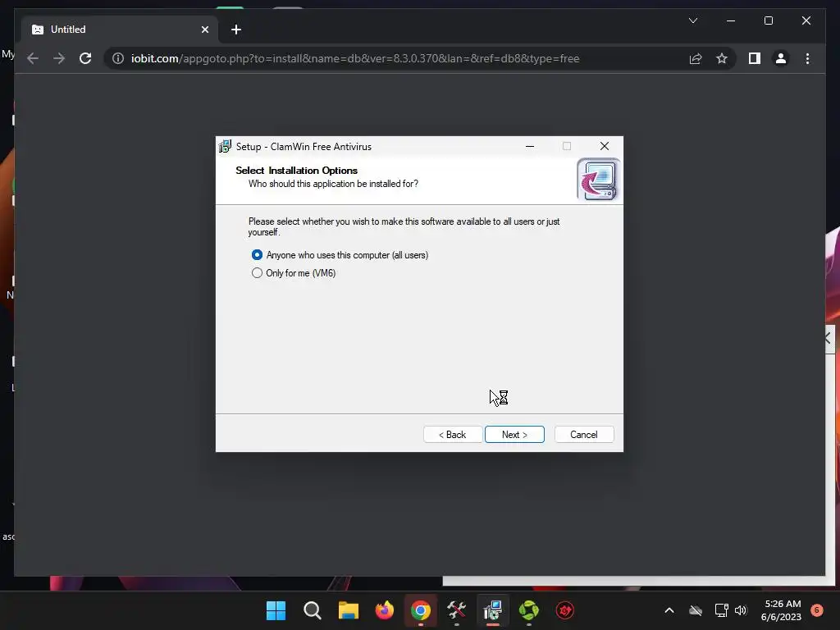The image size is (840, 630).
Task: Open the green swirl app in taskbar
Action: tap(529, 610)
